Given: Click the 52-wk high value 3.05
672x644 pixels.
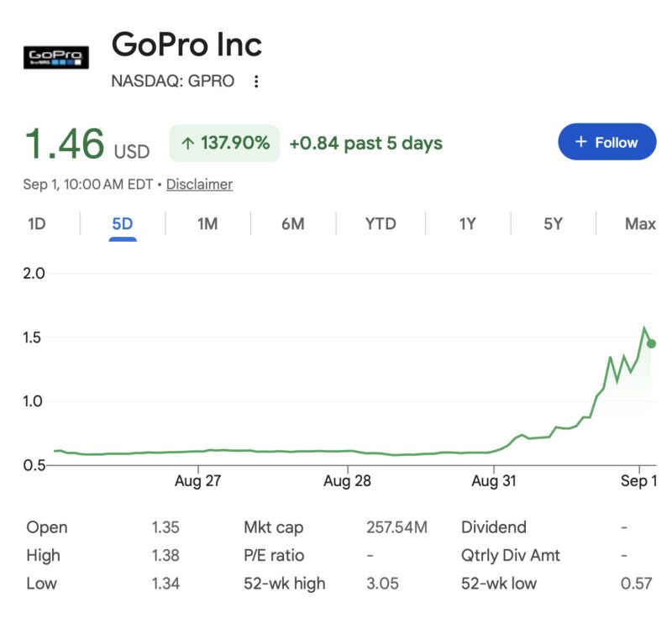Looking at the screenshot, I should [382, 584].
